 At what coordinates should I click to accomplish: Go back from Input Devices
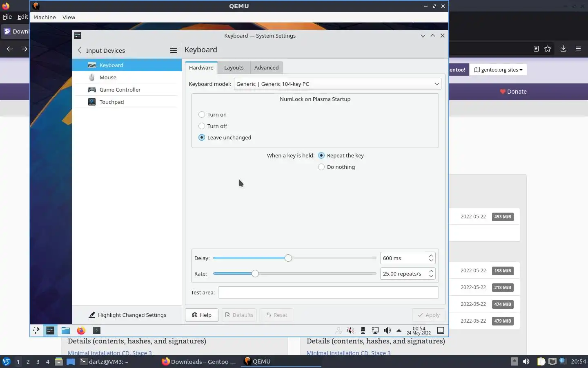[x=80, y=50]
